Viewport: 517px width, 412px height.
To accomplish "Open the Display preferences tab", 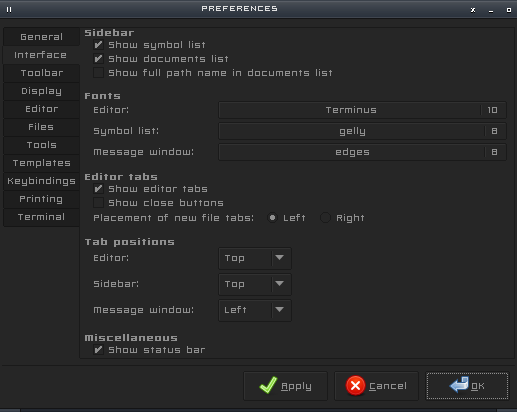I will 41,91.
